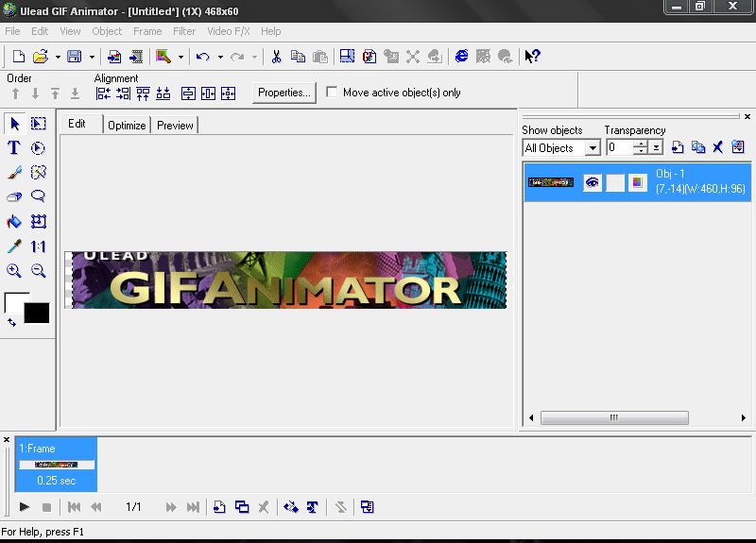756x543 pixels.
Task: Click align top alignment icon
Action: point(143,93)
